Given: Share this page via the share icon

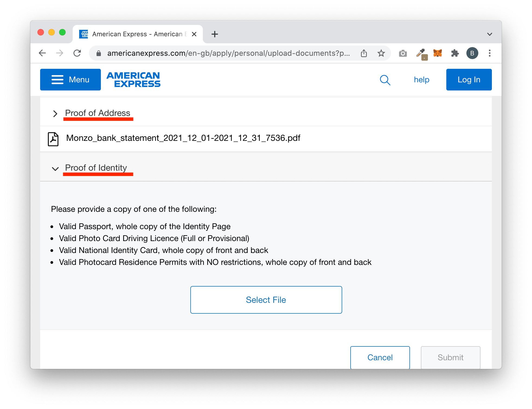Looking at the screenshot, I should 364,53.
